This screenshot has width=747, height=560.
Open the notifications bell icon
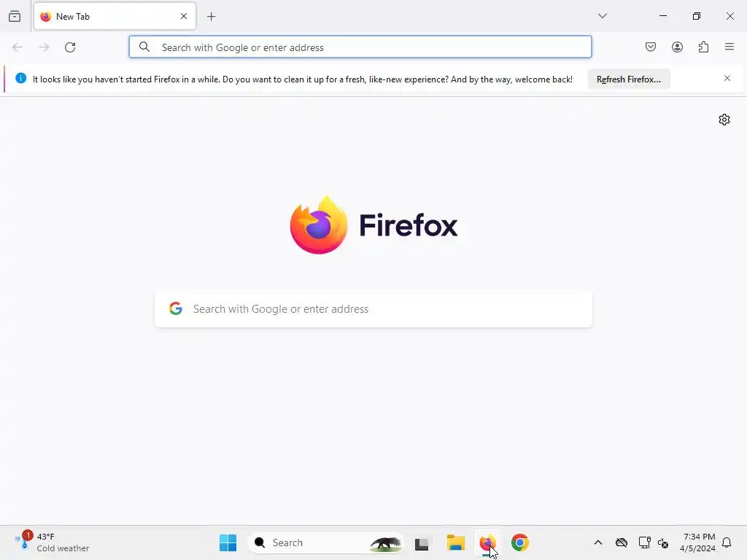727,542
